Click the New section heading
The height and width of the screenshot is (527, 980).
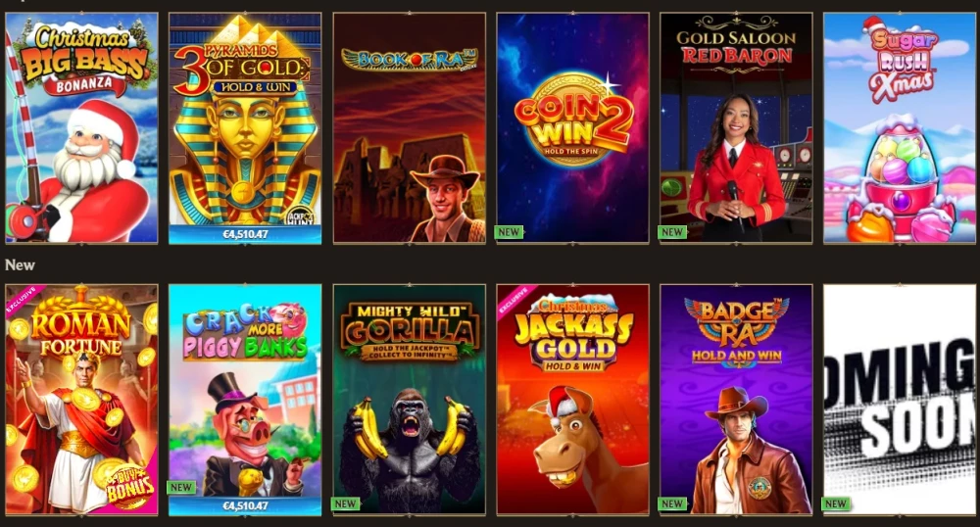(20, 264)
